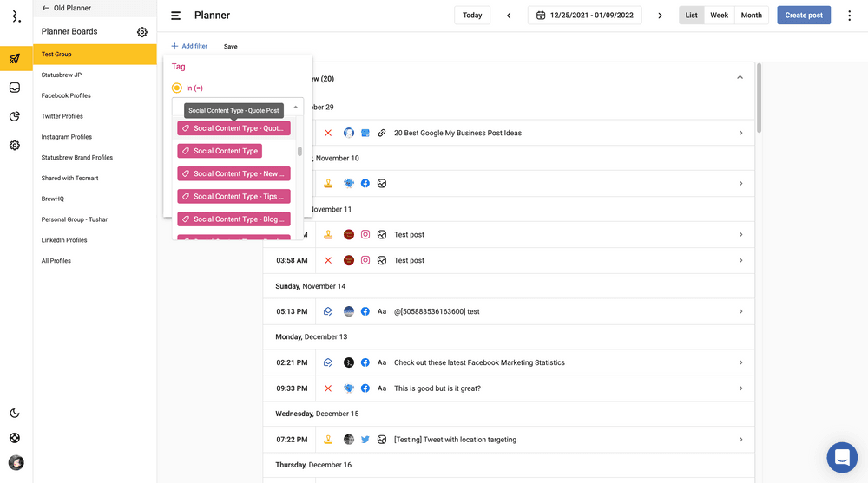Click the hamburger menu next to Planner
The width and height of the screenshot is (868, 483).
click(x=176, y=16)
